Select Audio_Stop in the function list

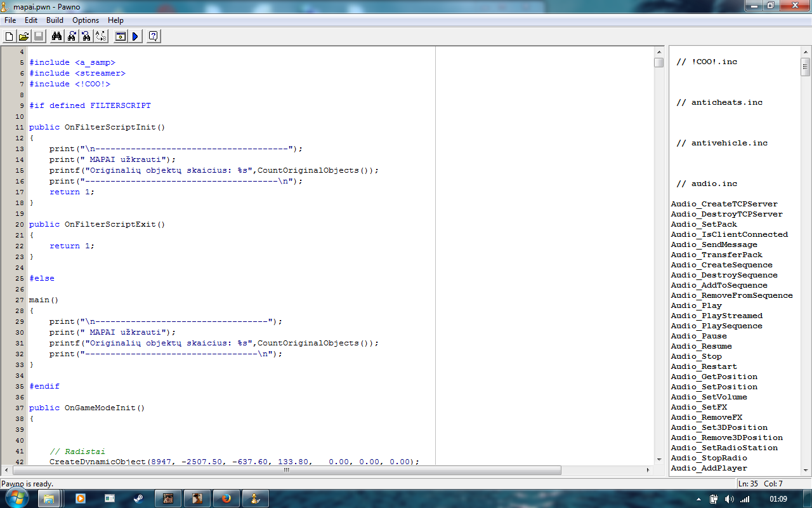pyautogui.click(x=696, y=356)
